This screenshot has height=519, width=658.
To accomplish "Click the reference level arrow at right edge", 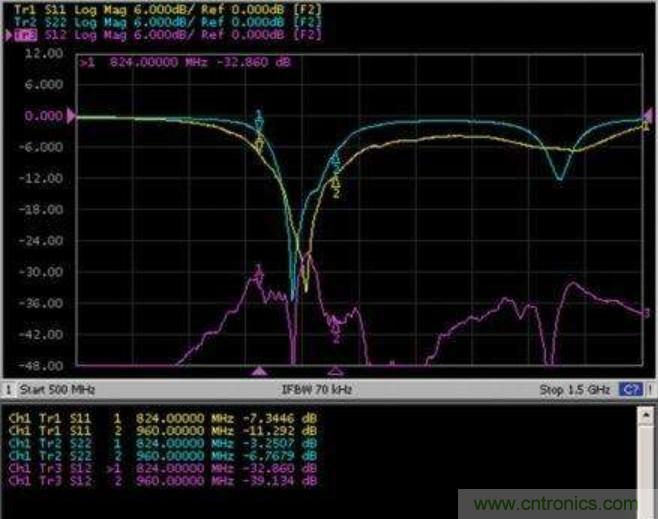I will (x=650, y=117).
